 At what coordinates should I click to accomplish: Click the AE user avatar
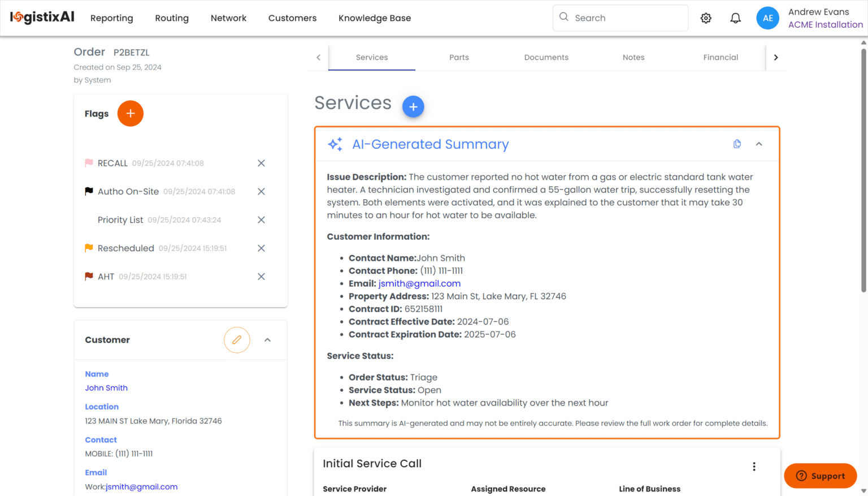(767, 18)
